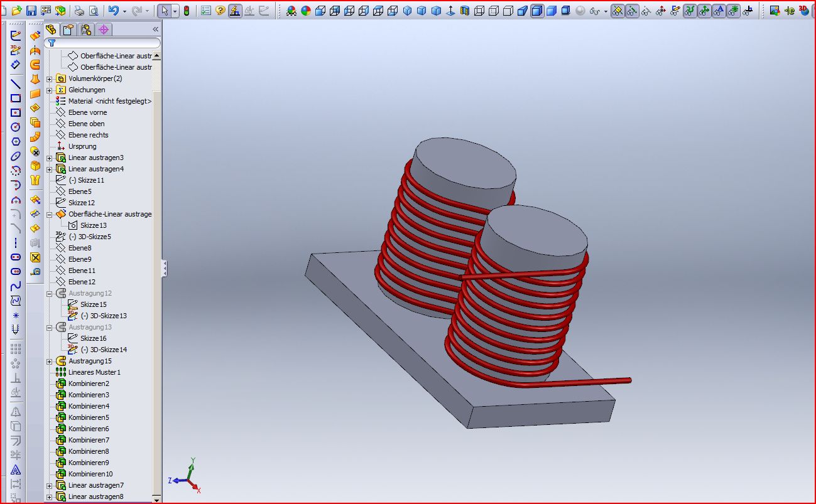Switch to the PropertyManager tab

pyautogui.click(x=68, y=29)
